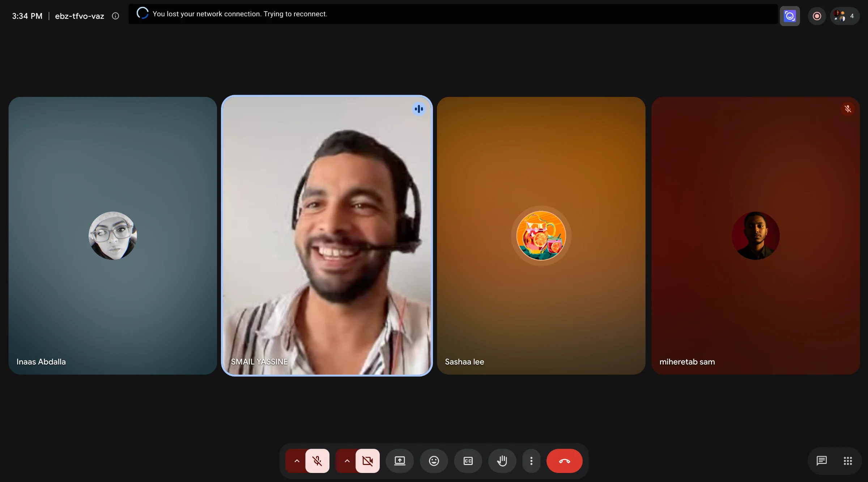Open the activities grid icon

tap(848, 461)
